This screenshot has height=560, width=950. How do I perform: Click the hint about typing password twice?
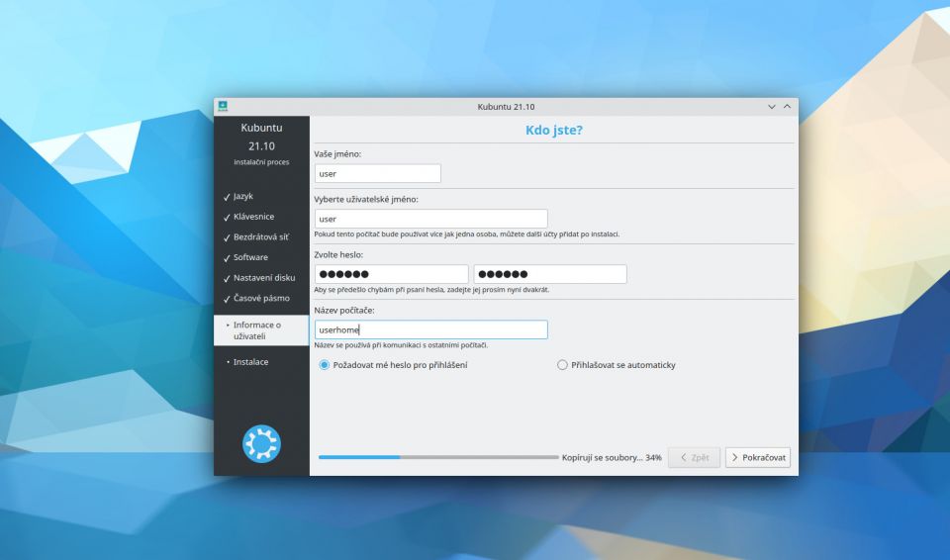tap(431, 290)
